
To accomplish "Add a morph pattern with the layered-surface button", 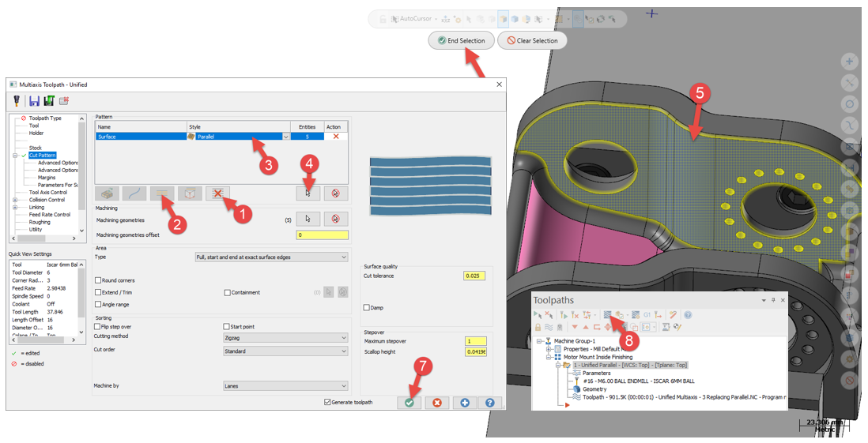I will pyautogui.click(x=108, y=193).
